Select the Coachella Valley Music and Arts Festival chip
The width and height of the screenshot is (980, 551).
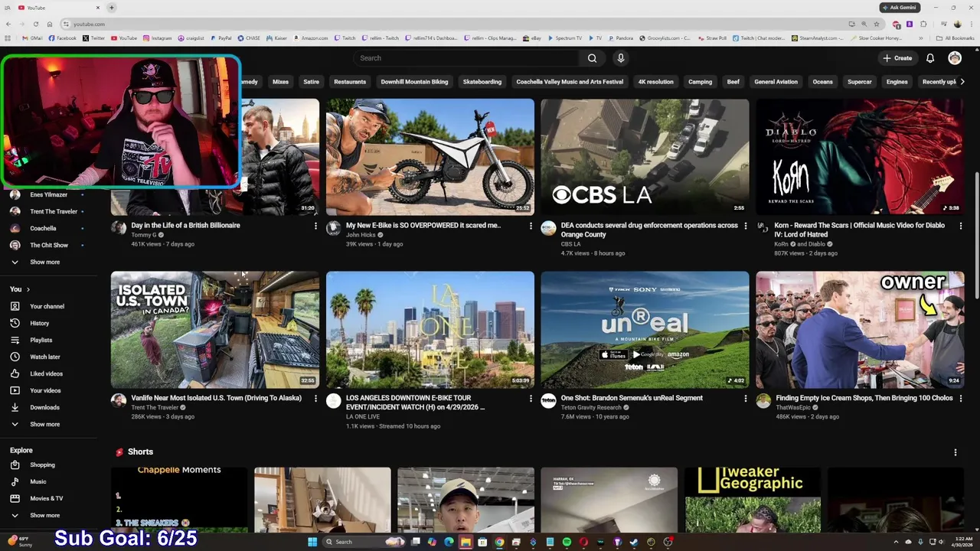click(x=570, y=82)
